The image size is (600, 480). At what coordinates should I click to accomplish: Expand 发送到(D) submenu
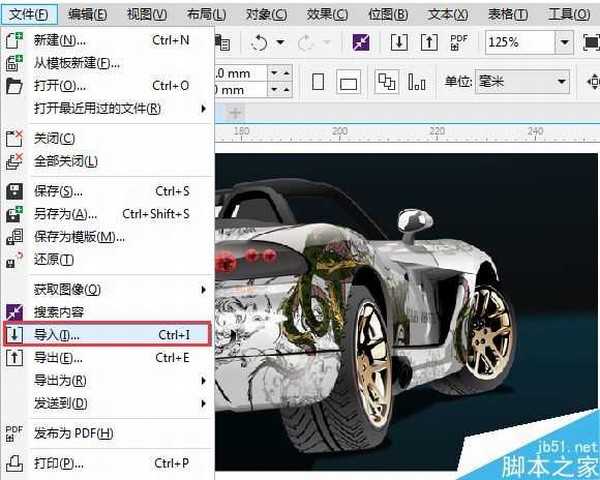107,403
